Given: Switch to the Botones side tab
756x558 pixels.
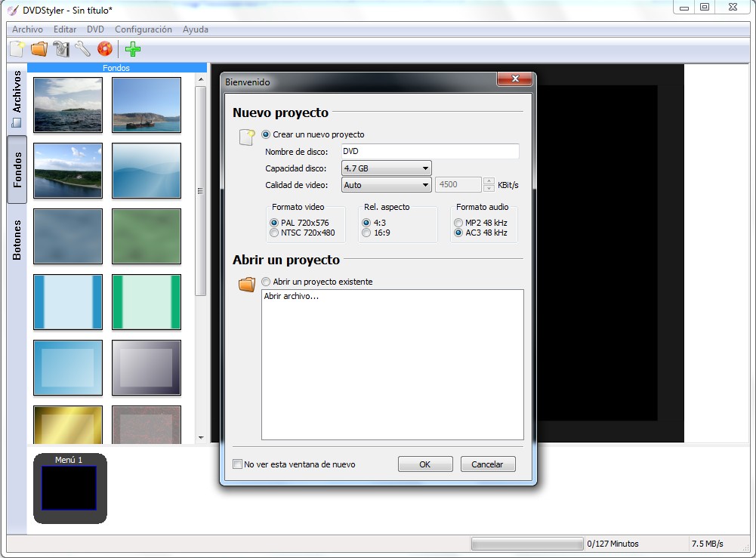Looking at the screenshot, I should coord(17,240).
